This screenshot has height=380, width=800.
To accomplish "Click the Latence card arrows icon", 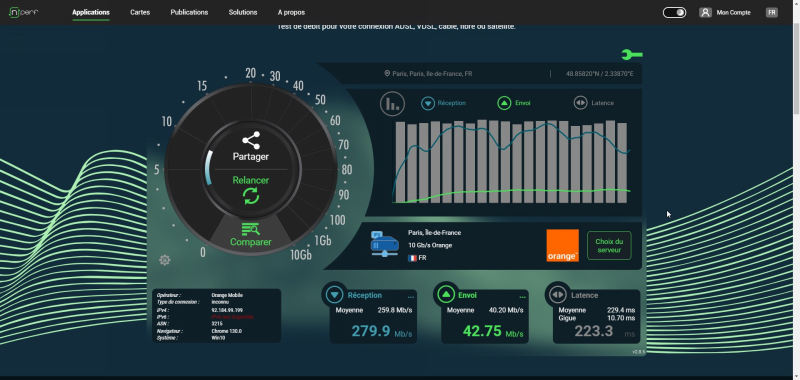I will click(557, 294).
